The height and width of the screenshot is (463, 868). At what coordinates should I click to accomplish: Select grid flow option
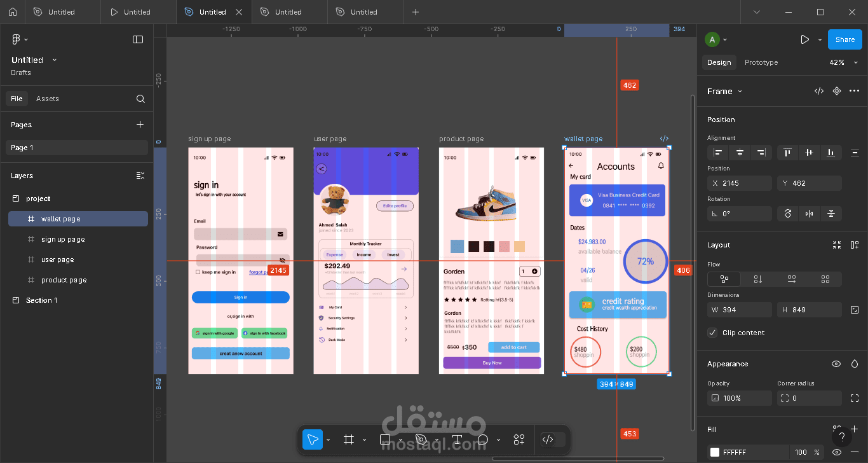[x=825, y=279]
